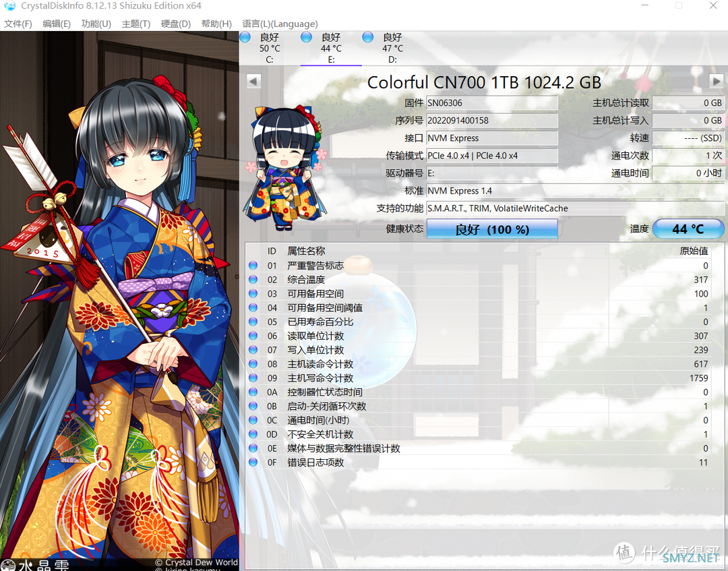
Task: Click the serial number field 2022091400158
Action: [492, 121]
